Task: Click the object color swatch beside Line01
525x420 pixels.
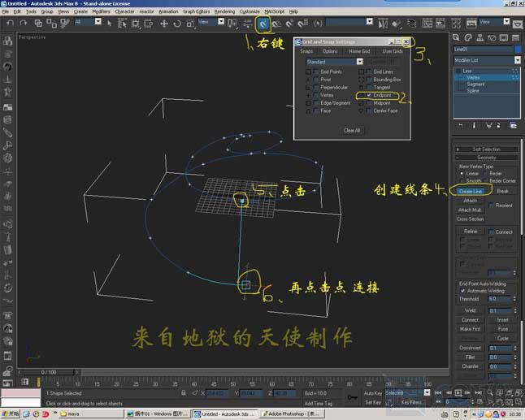Action: (518, 50)
